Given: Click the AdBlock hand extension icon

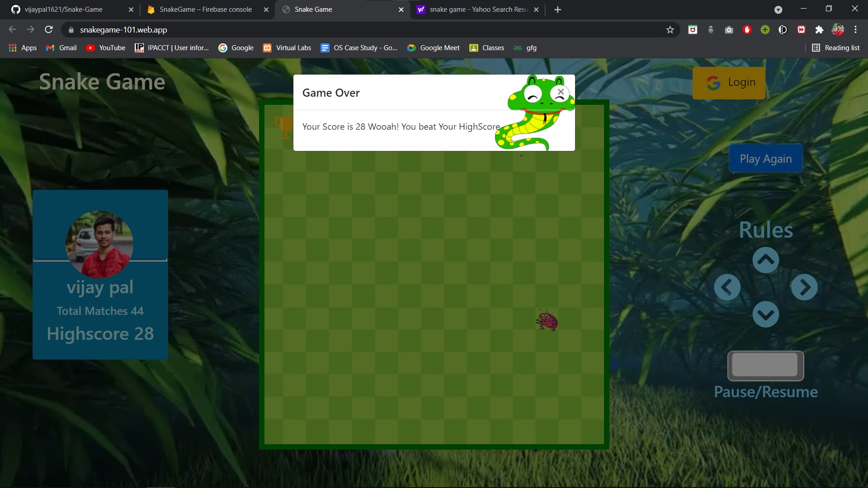Looking at the screenshot, I should tap(747, 29).
